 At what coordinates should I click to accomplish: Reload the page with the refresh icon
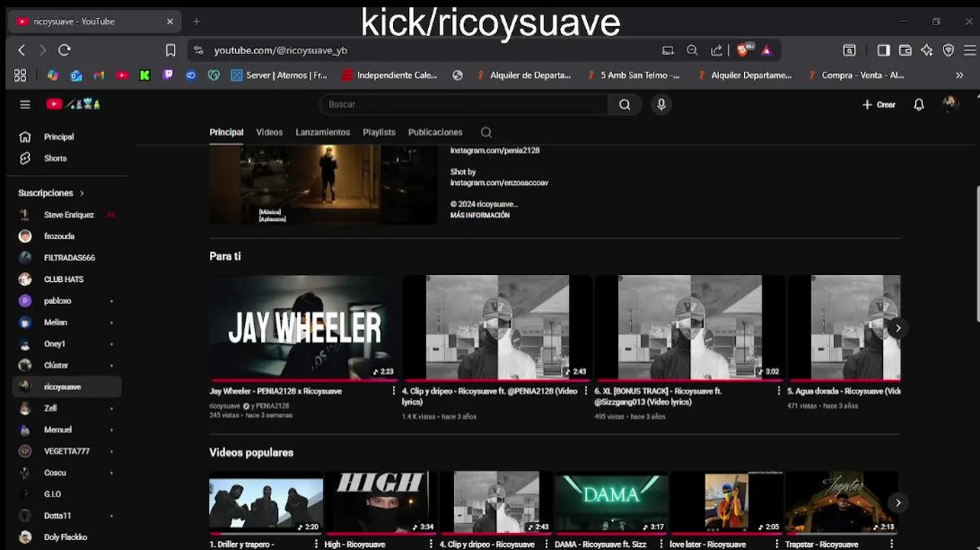pyautogui.click(x=64, y=50)
